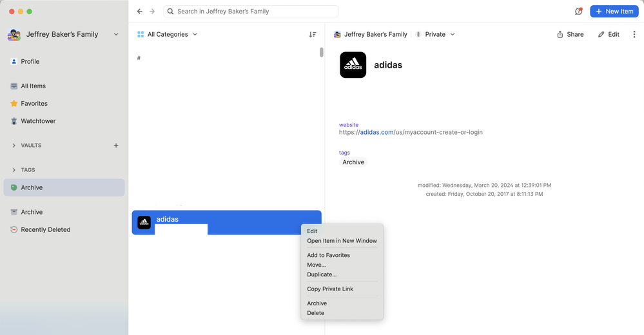Image resolution: width=644 pixels, height=335 pixels.
Task: Choose Duplicate… from the context menu
Action: [322, 274]
